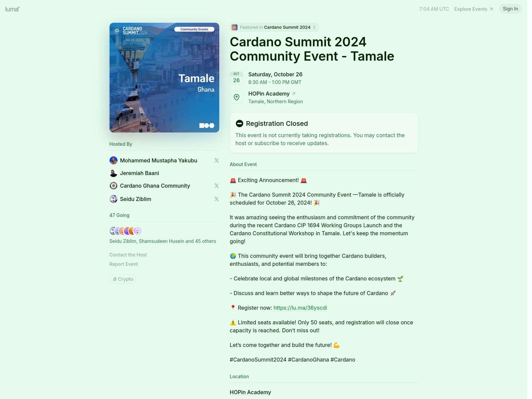Viewport: 532px width, 399px height.
Task: Click the registration link https://lu.ma/36yscdi
Action: click(x=300, y=308)
